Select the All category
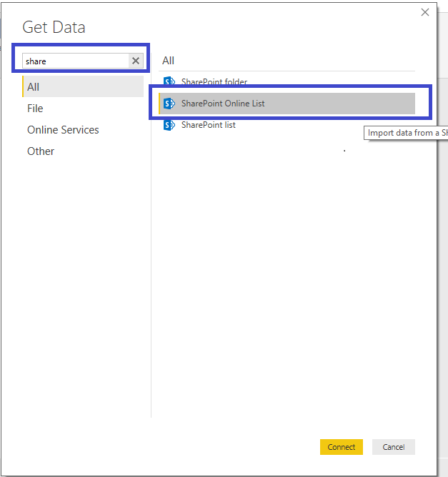The width and height of the screenshot is (448, 477). pos(83,86)
